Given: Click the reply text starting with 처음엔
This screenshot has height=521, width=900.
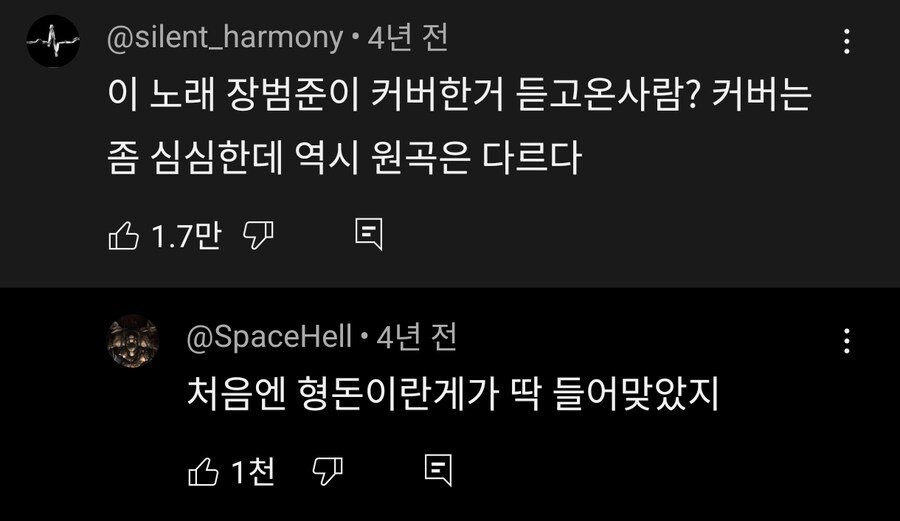Looking at the screenshot, I should 452,395.
